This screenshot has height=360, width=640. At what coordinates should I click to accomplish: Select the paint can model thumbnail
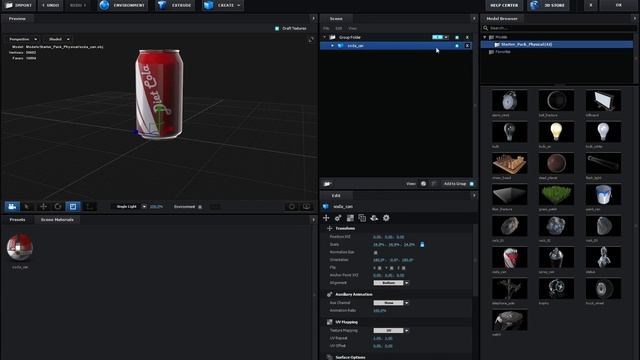click(x=603, y=195)
